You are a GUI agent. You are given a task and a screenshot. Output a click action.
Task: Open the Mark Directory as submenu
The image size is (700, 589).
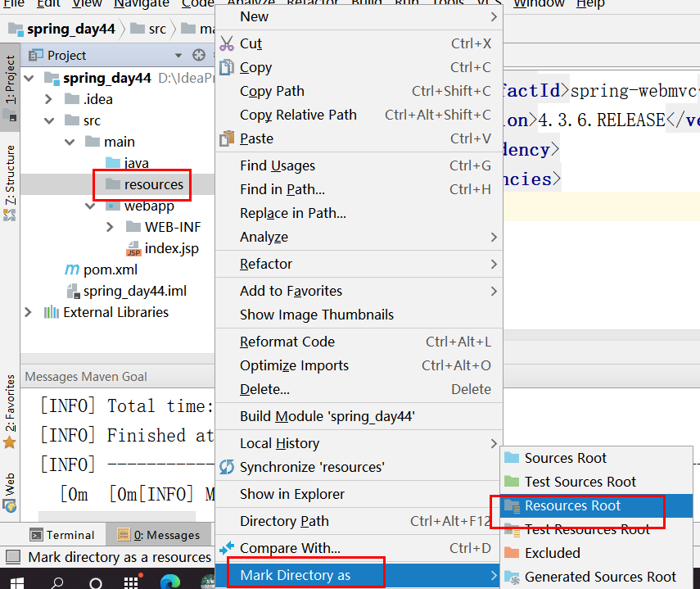[x=359, y=575]
